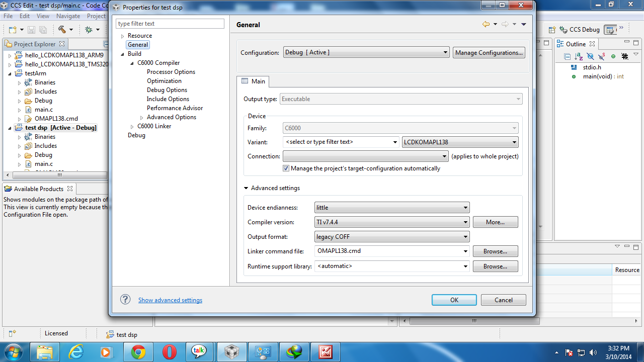The width and height of the screenshot is (644, 362).
Task: Open the View menu
Action: [x=43, y=16]
